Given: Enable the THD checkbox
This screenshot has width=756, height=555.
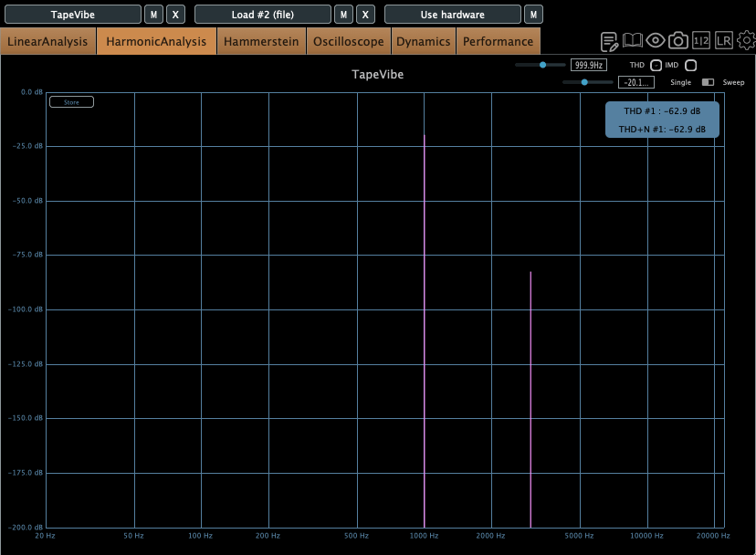Looking at the screenshot, I should click(656, 65).
